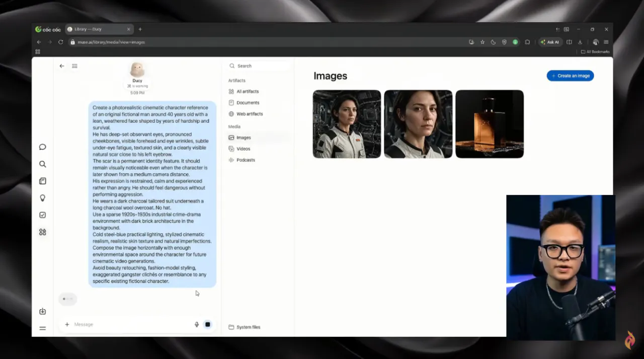Click the Ask AI button
This screenshot has height=359, width=644.
point(549,42)
